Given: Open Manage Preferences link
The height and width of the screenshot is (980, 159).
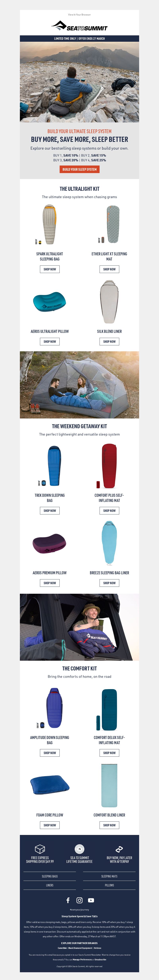Looking at the screenshot, I should pyautogui.click(x=82, y=960).
